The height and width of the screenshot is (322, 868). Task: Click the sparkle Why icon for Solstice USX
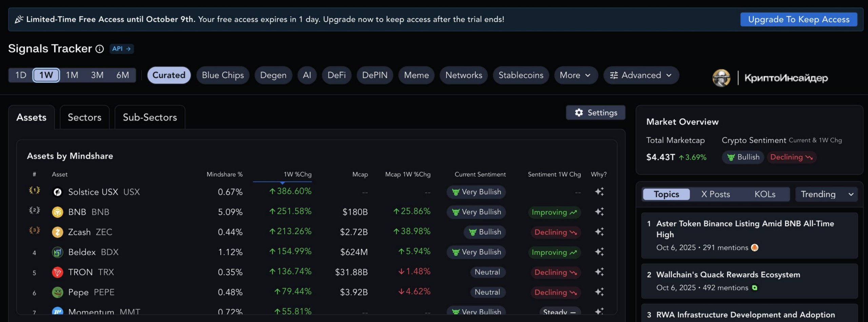pyautogui.click(x=599, y=192)
